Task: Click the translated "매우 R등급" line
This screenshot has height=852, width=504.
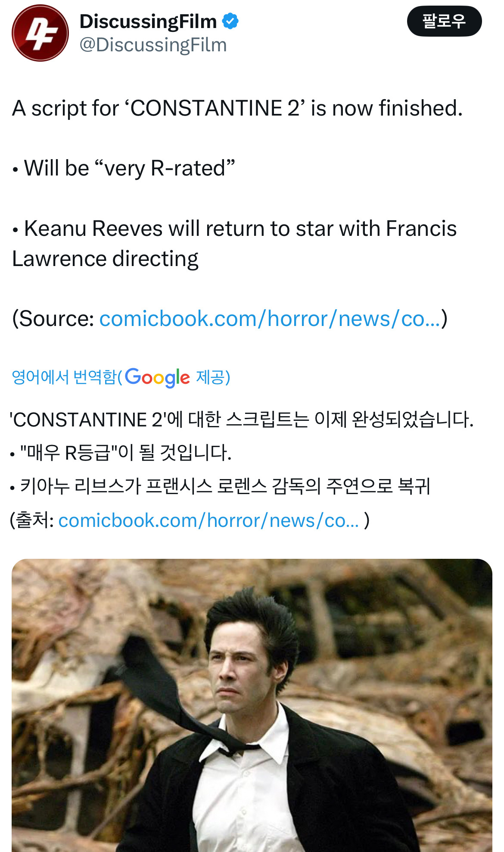Action: (x=125, y=453)
